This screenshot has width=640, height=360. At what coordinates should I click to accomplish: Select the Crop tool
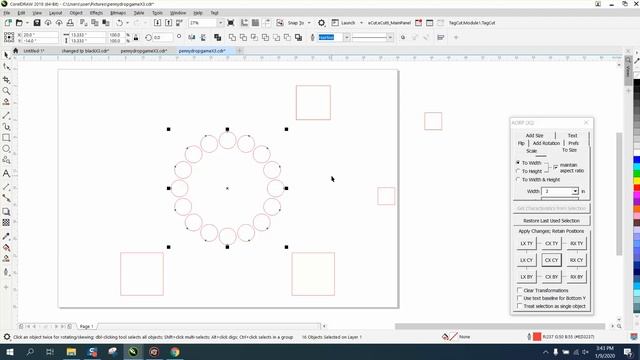coord(6,79)
